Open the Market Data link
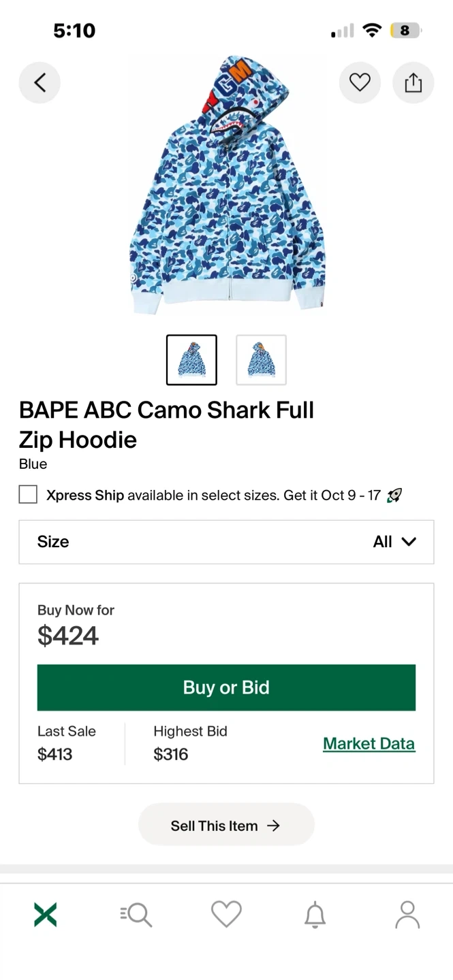453x980 pixels. [369, 744]
